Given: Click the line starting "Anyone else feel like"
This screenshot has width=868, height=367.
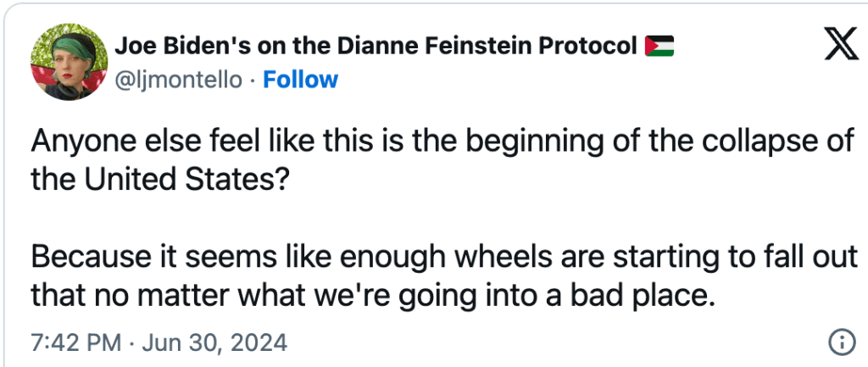Looking at the screenshot, I should point(441,141).
